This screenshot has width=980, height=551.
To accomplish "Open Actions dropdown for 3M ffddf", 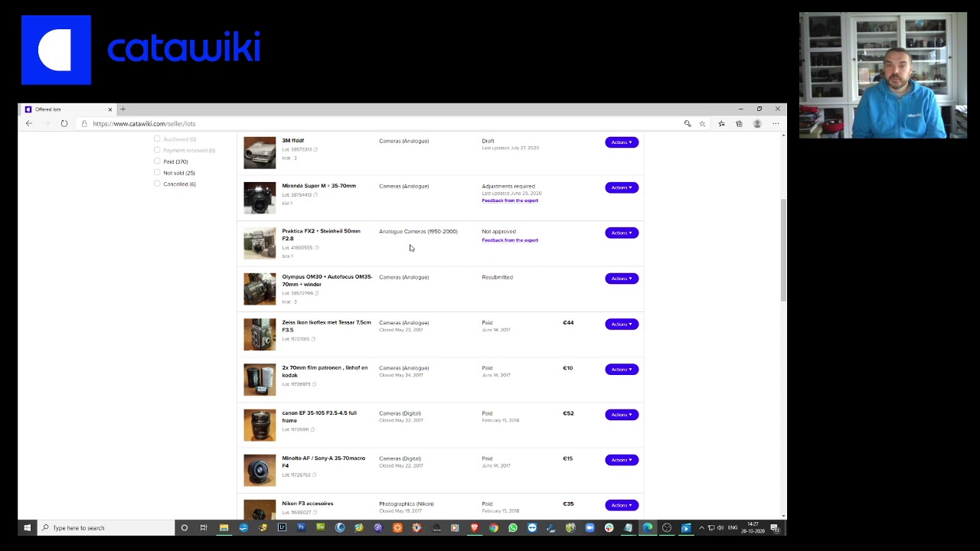I will click(x=622, y=142).
